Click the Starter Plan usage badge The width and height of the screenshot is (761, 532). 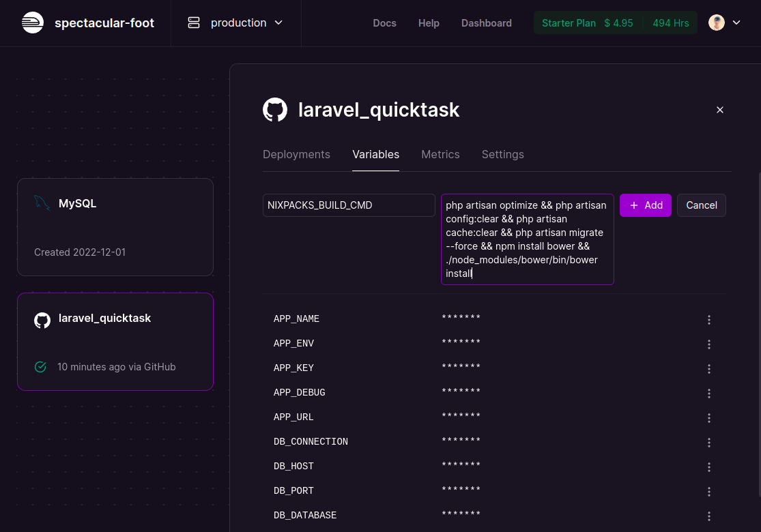[614, 23]
